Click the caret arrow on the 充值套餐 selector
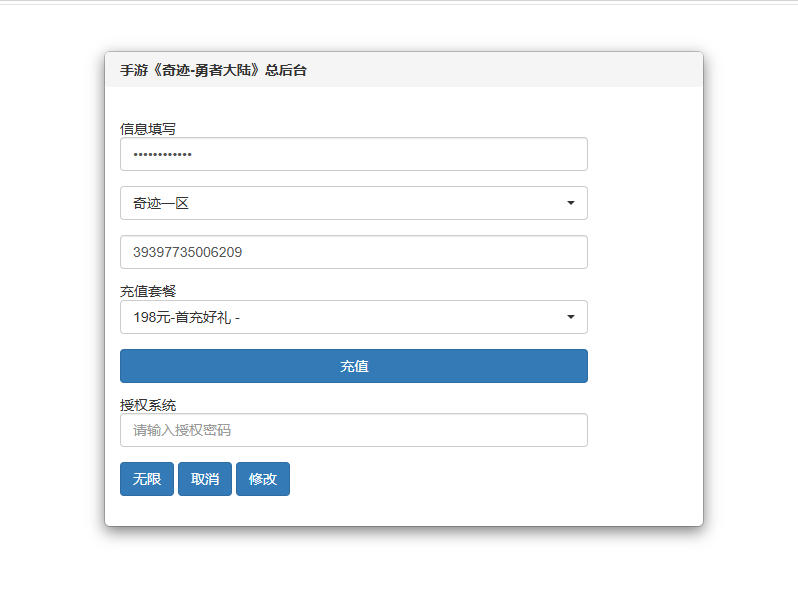The height and width of the screenshot is (598, 798). click(x=570, y=317)
